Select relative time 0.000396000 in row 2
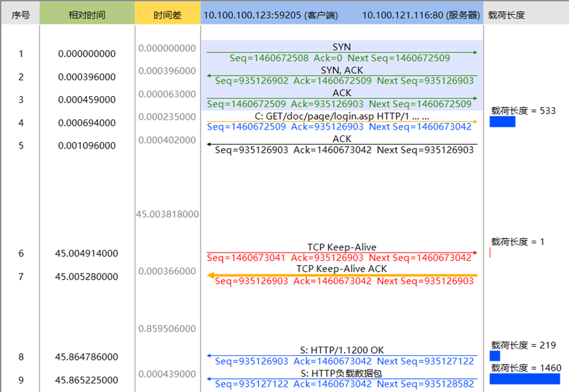The image size is (569, 392). (x=87, y=77)
